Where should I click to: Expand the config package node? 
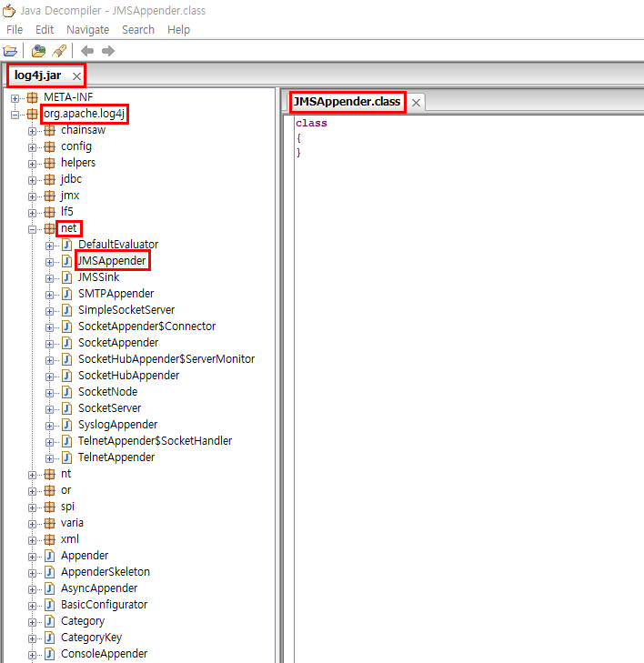[32, 148]
